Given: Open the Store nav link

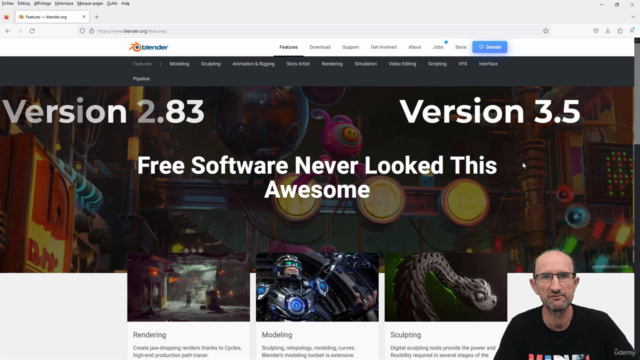Looking at the screenshot, I should pyautogui.click(x=460, y=47).
